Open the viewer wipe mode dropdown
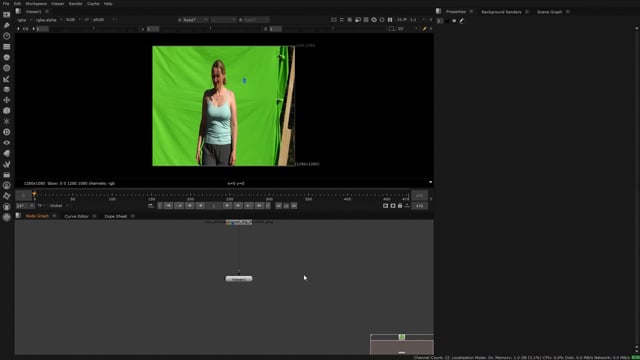 pyautogui.click(x=223, y=20)
